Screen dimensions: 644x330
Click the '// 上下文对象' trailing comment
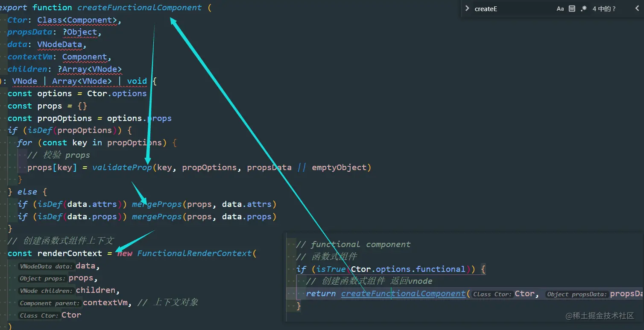[168, 302]
